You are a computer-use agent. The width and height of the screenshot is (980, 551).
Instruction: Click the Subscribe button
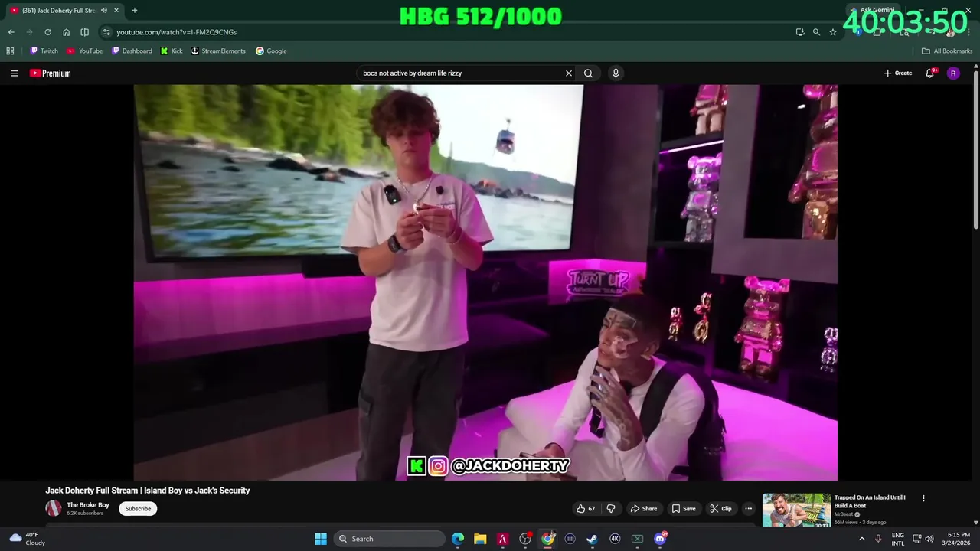138,509
